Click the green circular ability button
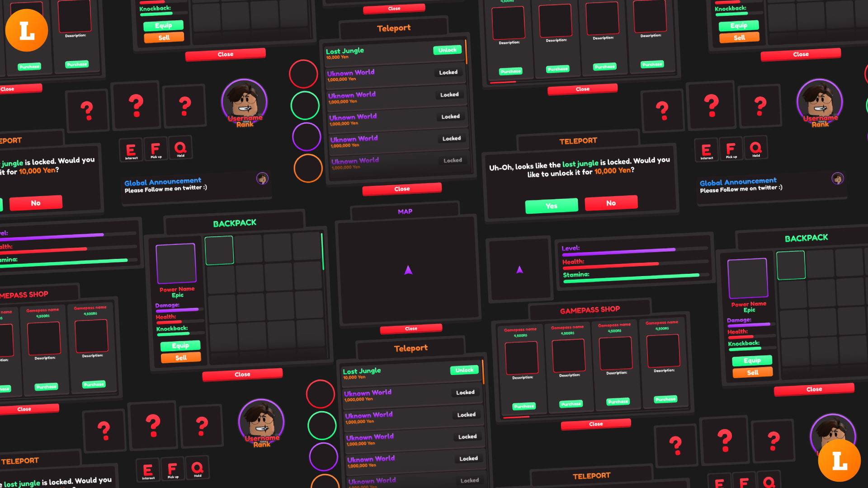Viewport: 868px width, 488px height. click(305, 105)
